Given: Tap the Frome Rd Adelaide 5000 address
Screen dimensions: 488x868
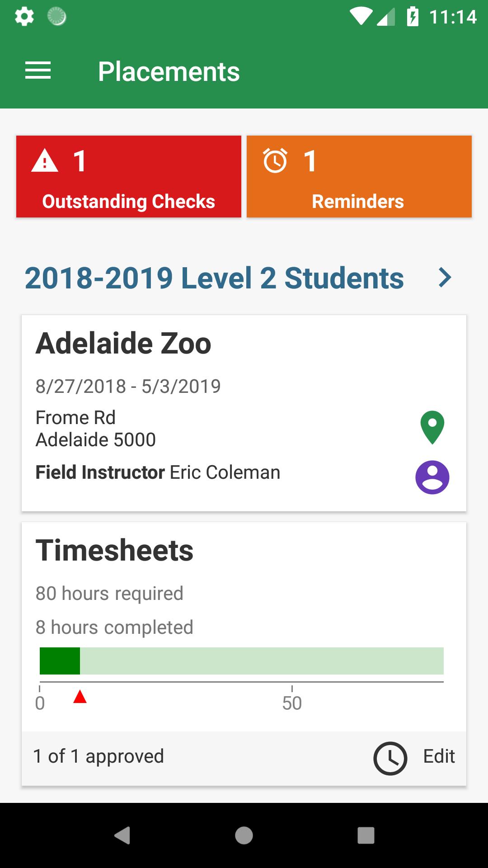Looking at the screenshot, I should pyautogui.click(x=96, y=429).
